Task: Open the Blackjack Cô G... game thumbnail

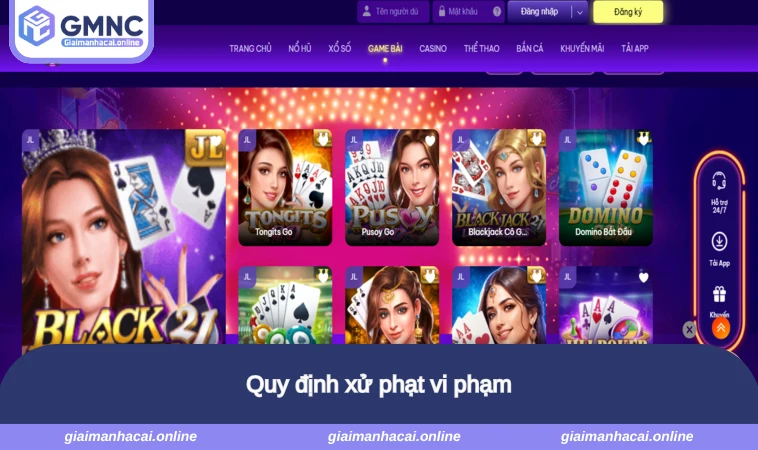Action: click(499, 188)
